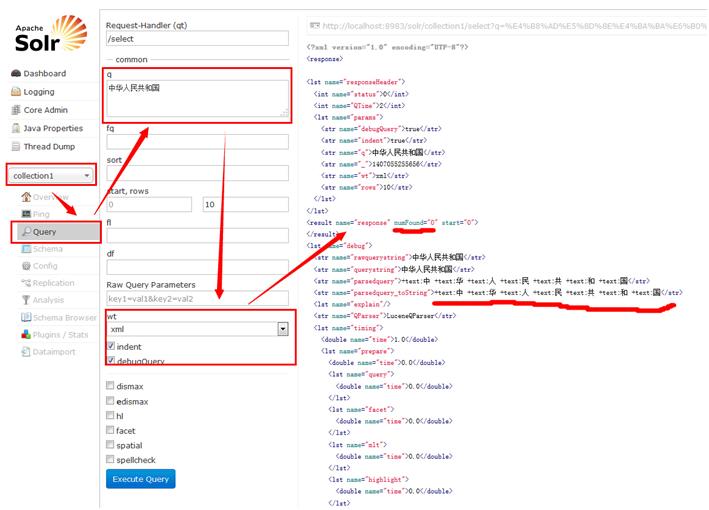Open the wt format dropdown
Screen dimensions: 709x510
click(x=198, y=329)
